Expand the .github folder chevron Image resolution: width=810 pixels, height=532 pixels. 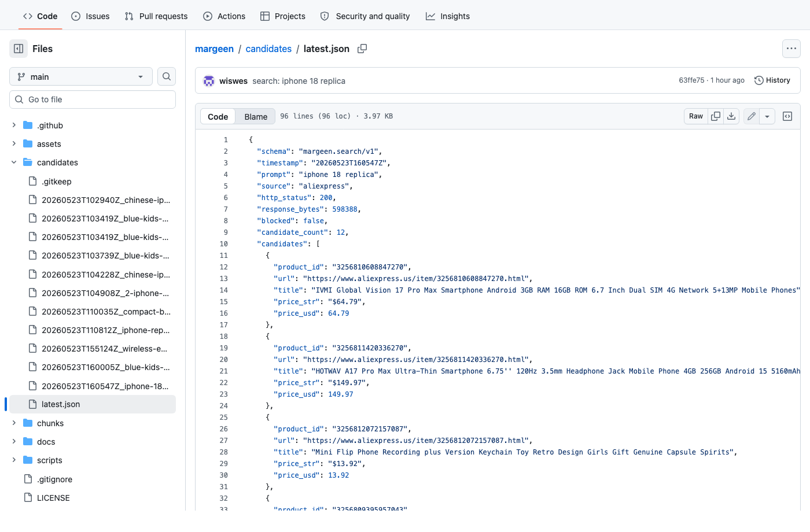[x=14, y=125]
